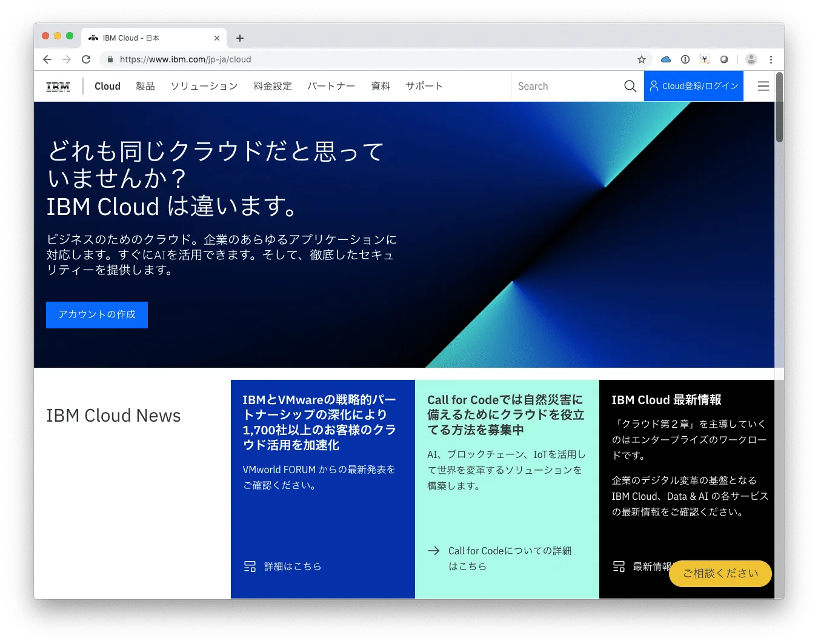Open the 資料 menu

click(381, 86)
